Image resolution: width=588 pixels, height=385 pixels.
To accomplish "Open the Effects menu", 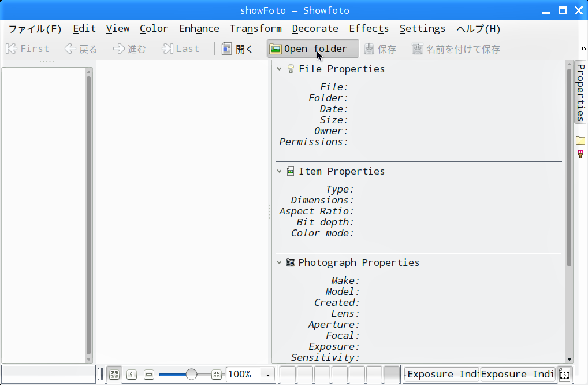I will tap(369, 29).
